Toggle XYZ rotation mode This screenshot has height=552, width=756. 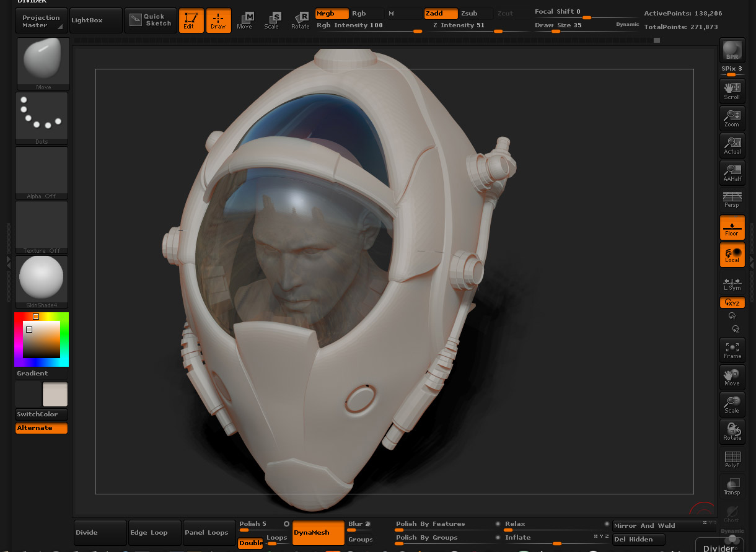(x=732, y=303)
